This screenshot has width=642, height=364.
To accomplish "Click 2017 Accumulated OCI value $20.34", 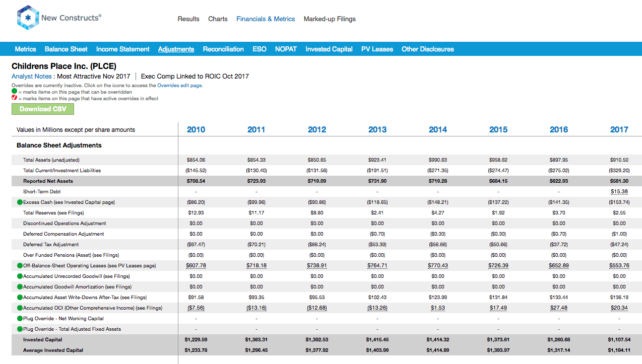I will [619, 308].
